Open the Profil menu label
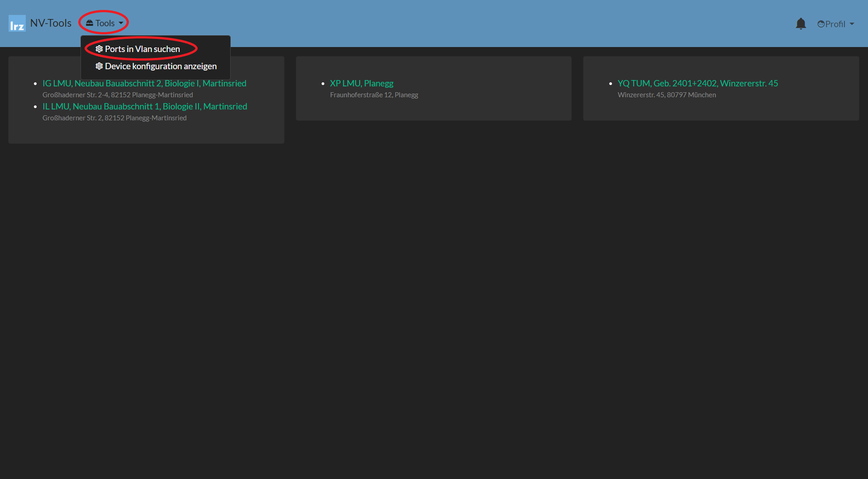The height and width of the screenshot is (479, 868). tap(835, 24)
